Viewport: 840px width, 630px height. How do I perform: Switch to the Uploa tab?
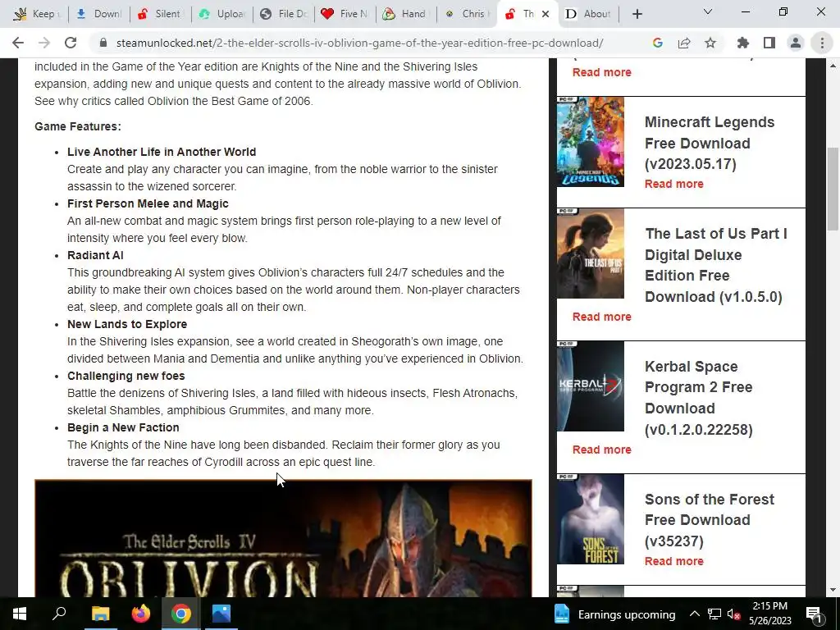click(221, 14)
